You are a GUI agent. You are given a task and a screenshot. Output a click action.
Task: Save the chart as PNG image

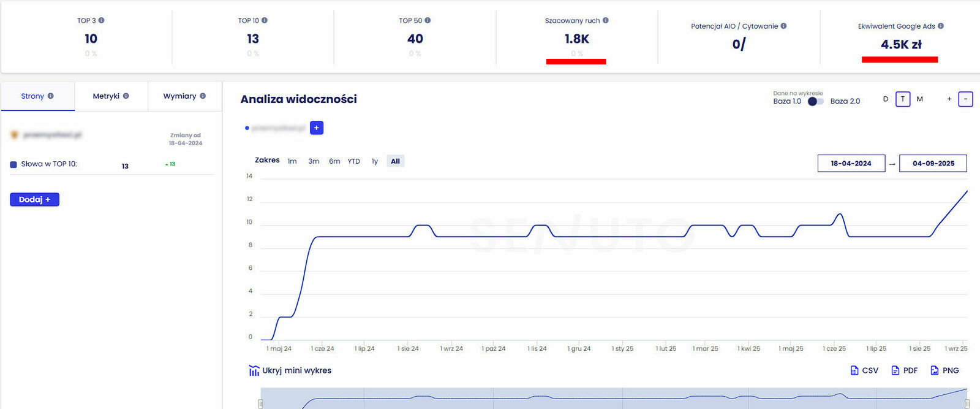coord(944,370)
